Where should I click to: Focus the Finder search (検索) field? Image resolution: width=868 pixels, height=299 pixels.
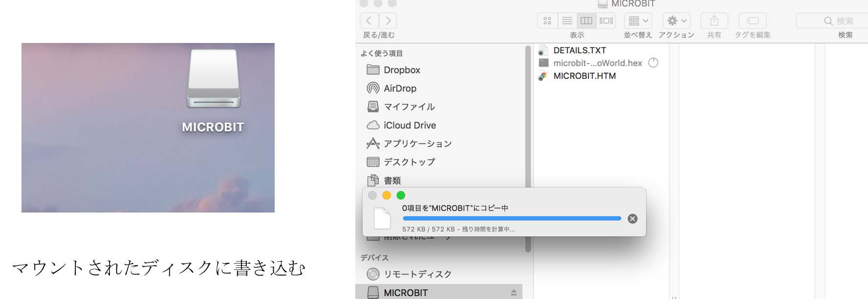[x=832, y=21]
